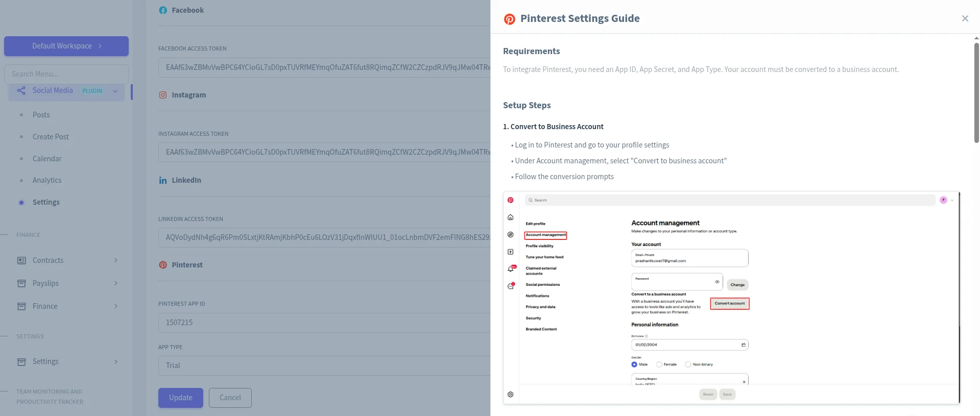Click the Cancel button

tap(230, 398)
